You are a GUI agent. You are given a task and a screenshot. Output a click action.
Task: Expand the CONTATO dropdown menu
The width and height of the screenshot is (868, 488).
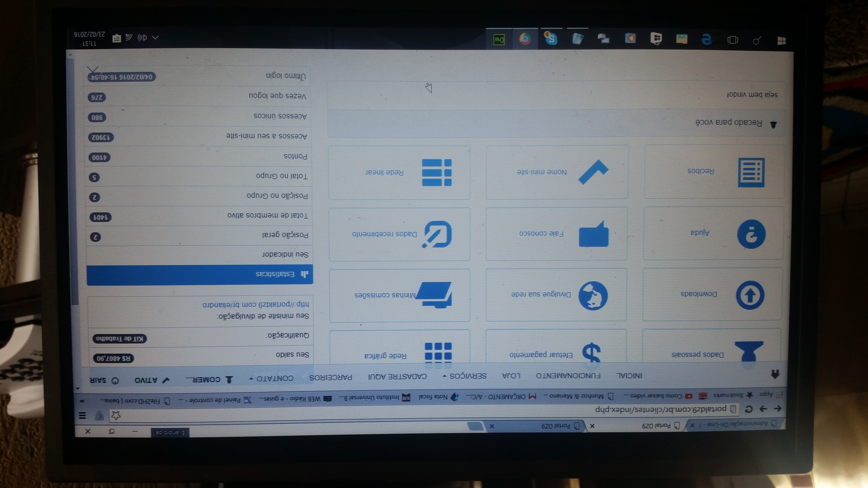tap(271, 378)
